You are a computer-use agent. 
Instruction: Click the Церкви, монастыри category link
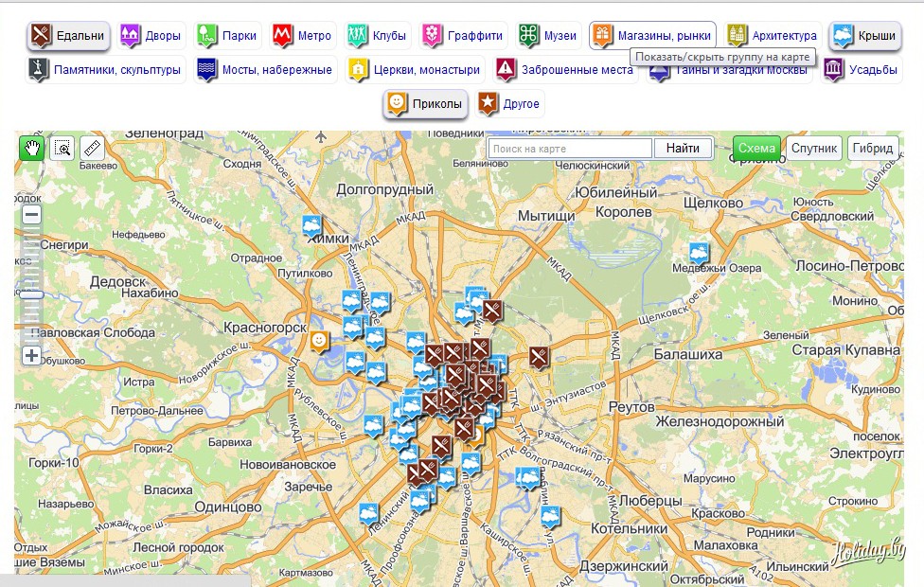pyautogui.click(x=416, y=69)
